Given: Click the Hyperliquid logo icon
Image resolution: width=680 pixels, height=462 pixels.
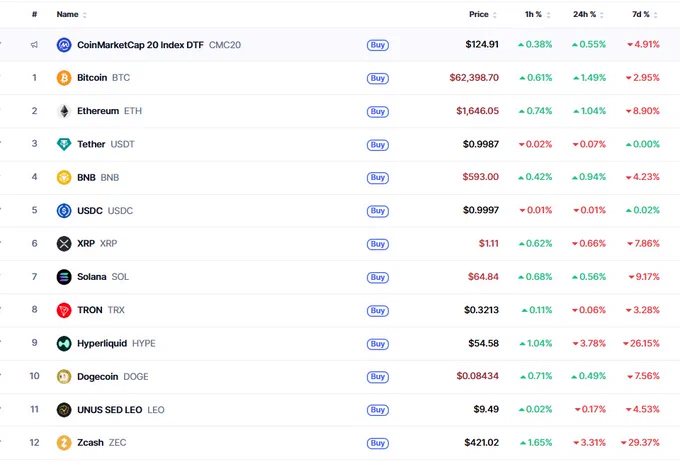Looking at the screenshot, I should click(x=64, y=344).
